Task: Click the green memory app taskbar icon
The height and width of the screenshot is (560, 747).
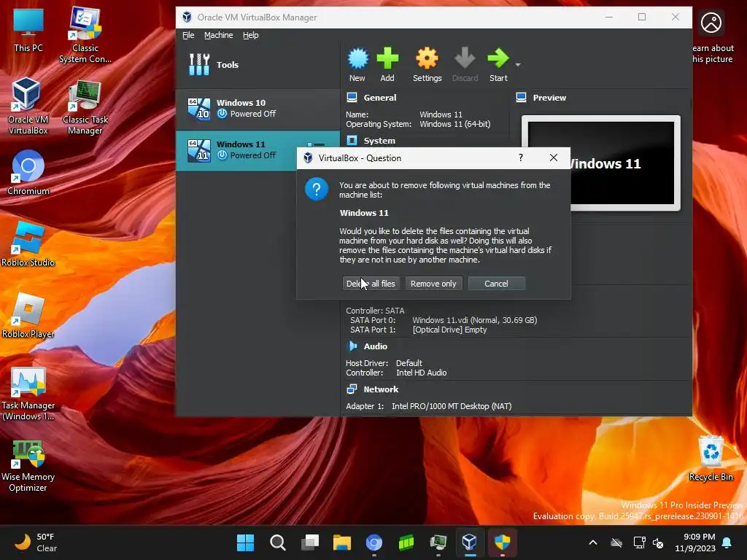Action: [406, 542]
